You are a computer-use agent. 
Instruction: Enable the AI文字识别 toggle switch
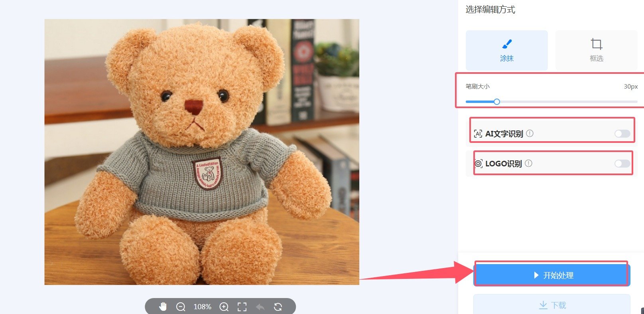pyautogui.click(x=622, y=134)
